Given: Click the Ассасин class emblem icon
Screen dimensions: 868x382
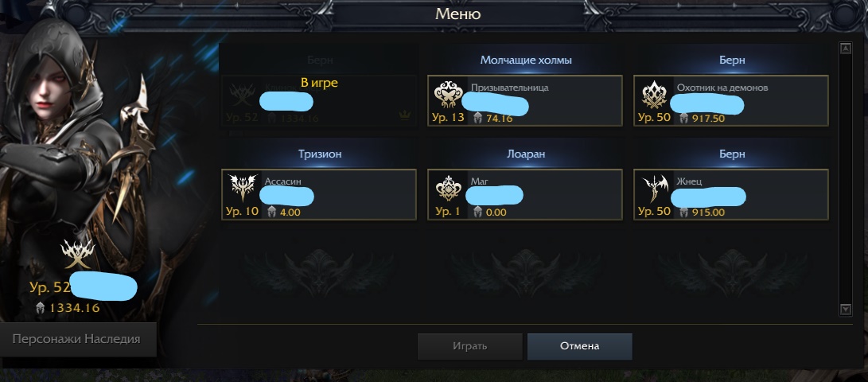Looking at the screenshot, I should pyautogui.click(x=243, y=189).
